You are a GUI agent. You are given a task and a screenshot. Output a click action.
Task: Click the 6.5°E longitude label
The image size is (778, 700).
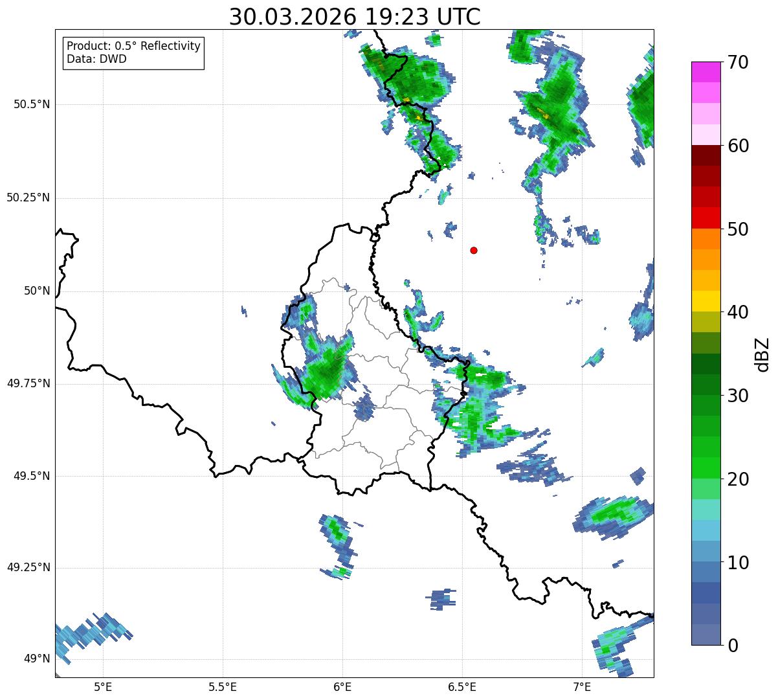[462, 686]
